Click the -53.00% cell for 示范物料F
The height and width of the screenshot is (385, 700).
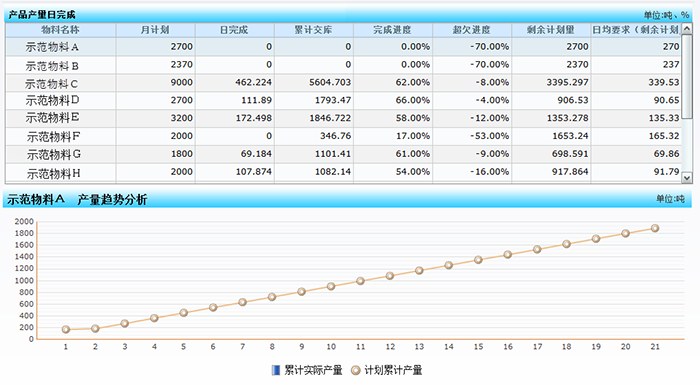[471, 136]
